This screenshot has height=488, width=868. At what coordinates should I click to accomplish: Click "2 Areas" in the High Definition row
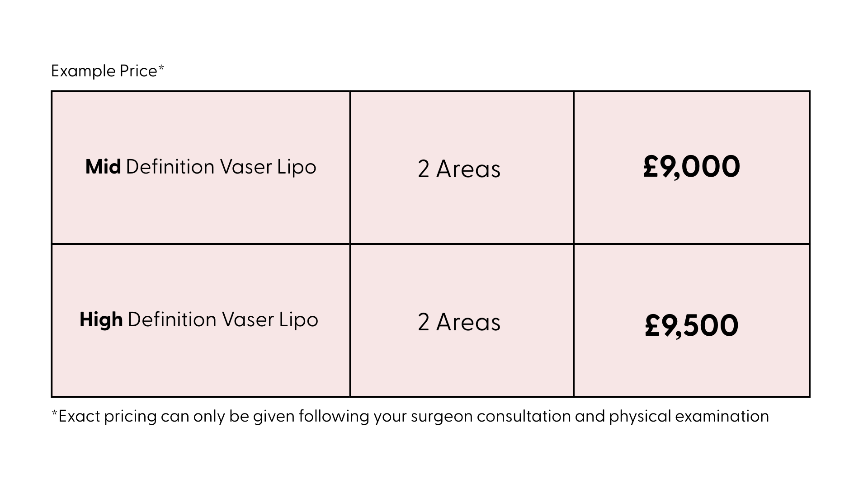point(459,323)
